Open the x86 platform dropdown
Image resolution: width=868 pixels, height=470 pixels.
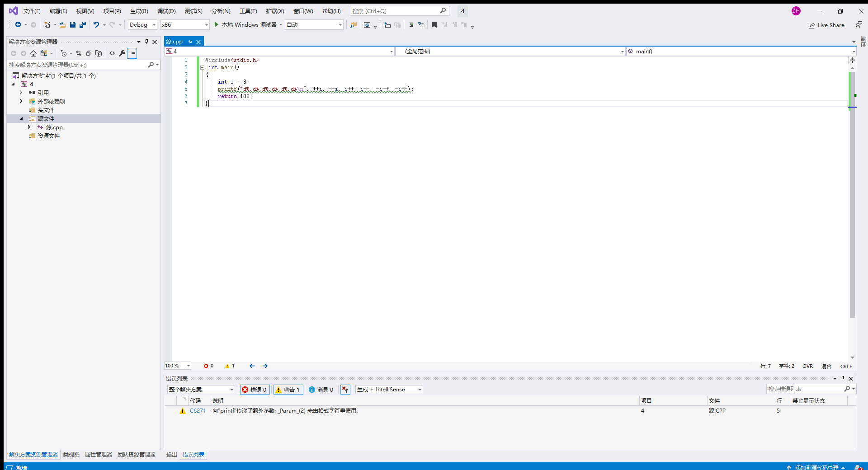click(x=184, y=25)
